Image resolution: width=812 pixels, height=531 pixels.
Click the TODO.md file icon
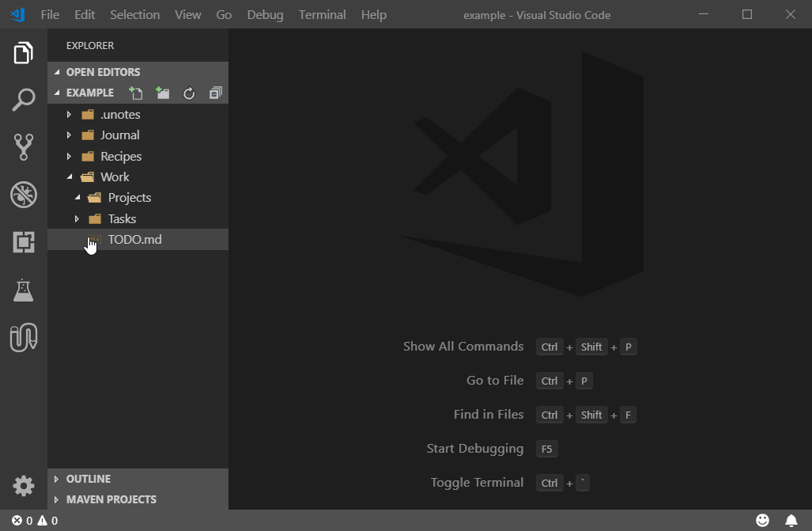[94, 240]
